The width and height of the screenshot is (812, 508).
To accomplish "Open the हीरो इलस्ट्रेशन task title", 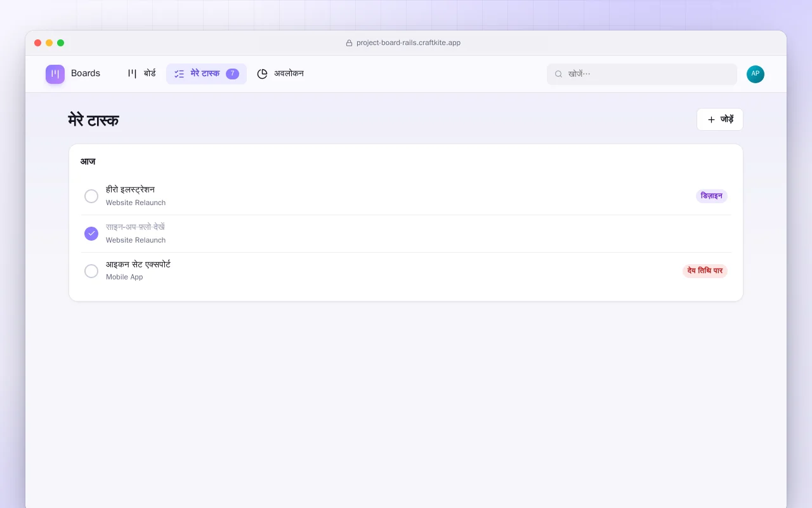I will pos(130,190).
